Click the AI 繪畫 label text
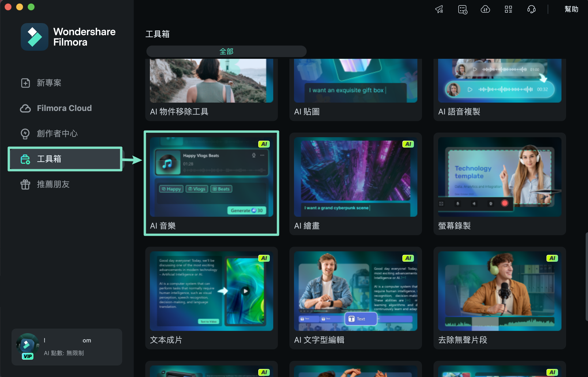 click(307, 226)
